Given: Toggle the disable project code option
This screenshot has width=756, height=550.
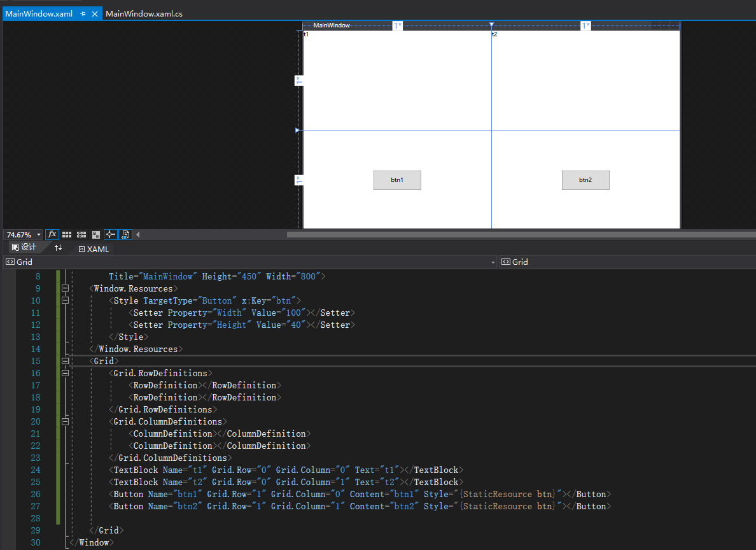Looking at the screenshot, I should (125, 234).
